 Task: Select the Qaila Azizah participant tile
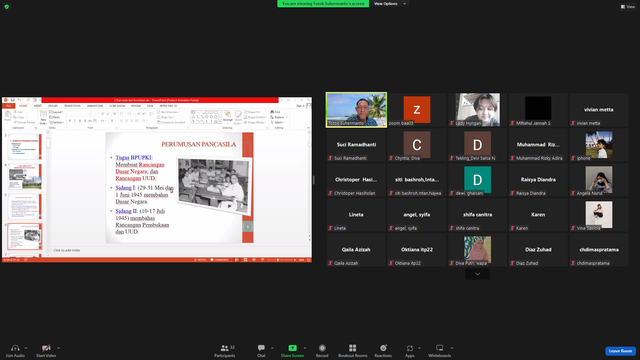(x=356, y=250)
